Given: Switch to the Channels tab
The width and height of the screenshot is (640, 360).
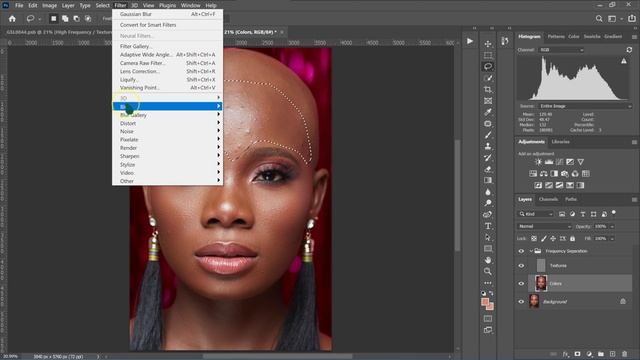Looking at the screenshot, I should (x=548, y=199).
